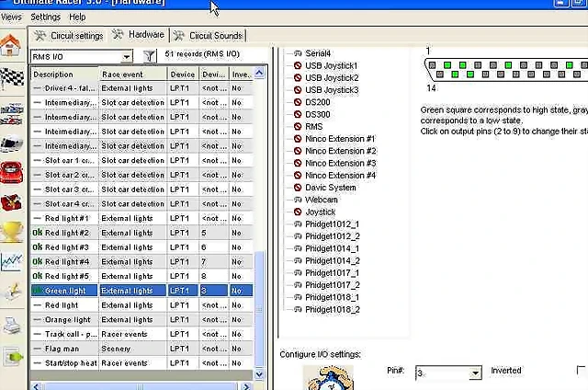This screenshot has width=588, height=390.
Task: Select Ninco Extension #4 in device tree
Action: coord(340,176)
